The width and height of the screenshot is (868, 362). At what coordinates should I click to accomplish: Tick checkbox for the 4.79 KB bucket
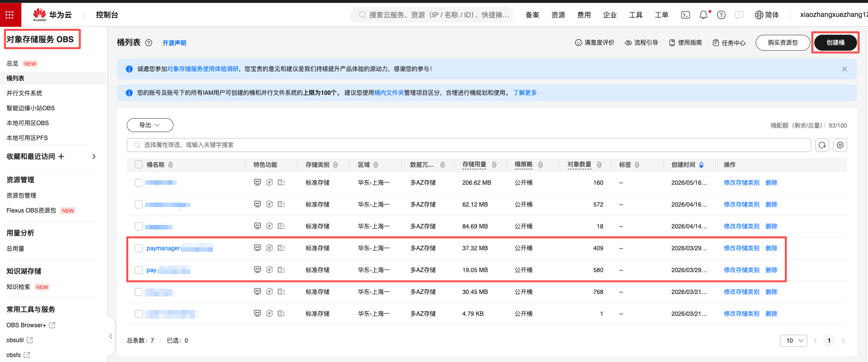point(139,314)
